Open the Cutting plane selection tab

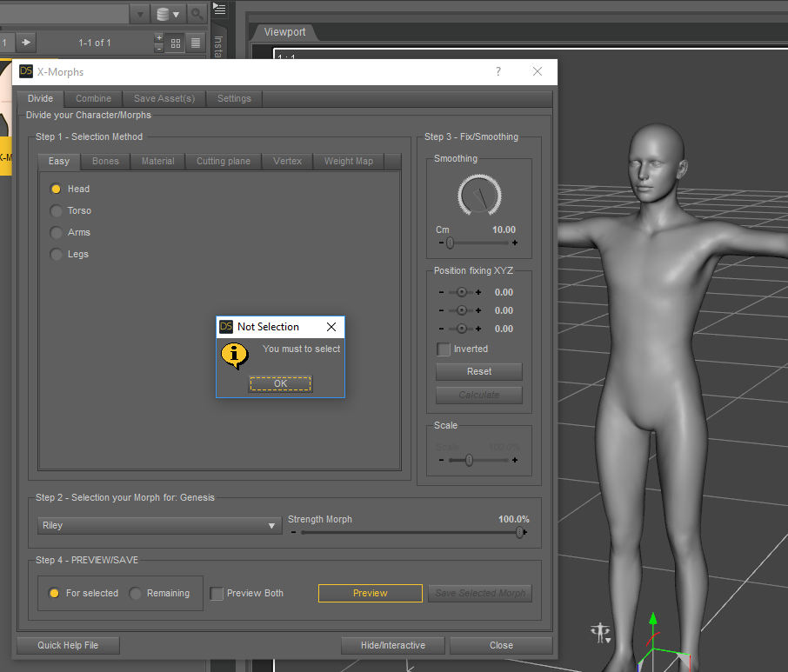223,161
